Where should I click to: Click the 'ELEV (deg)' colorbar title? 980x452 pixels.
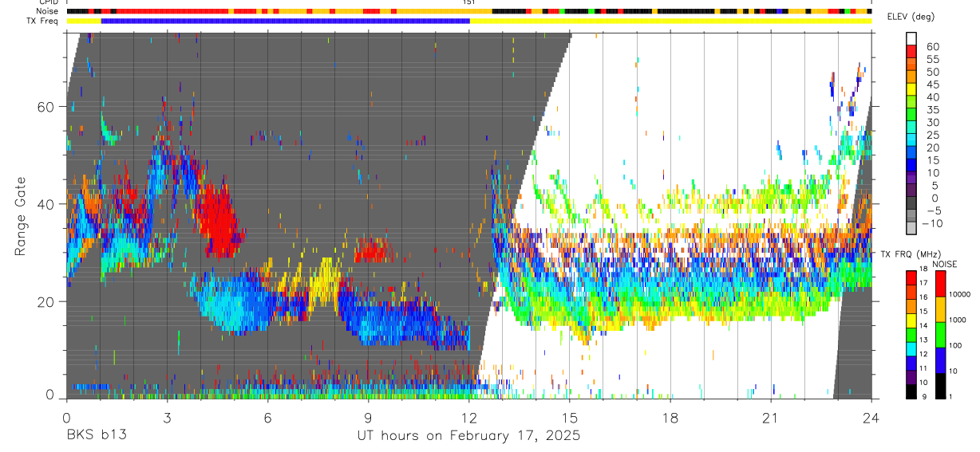tap(909, 17)
